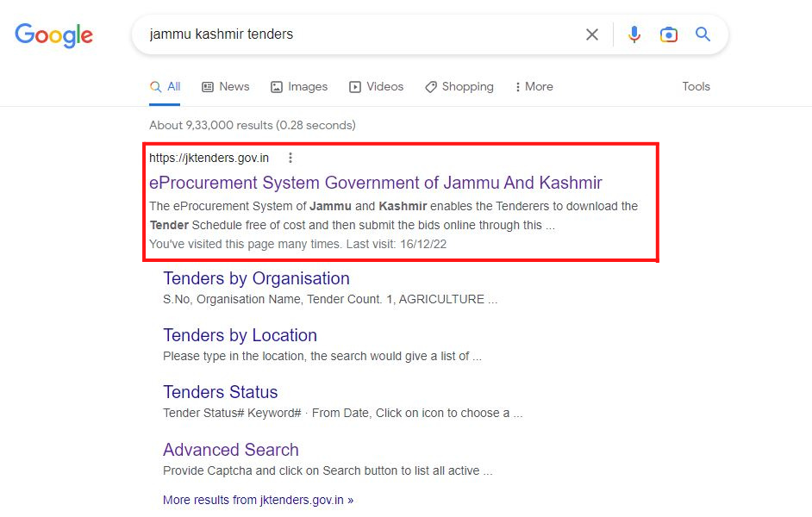Visit the Tenders Status page
Screen dimensions: 812x517
220,392
